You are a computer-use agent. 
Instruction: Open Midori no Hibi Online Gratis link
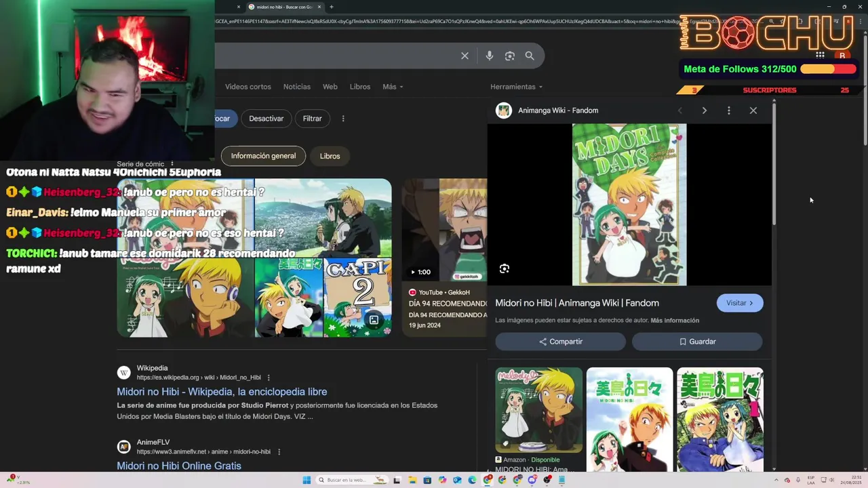coord(179,466)
